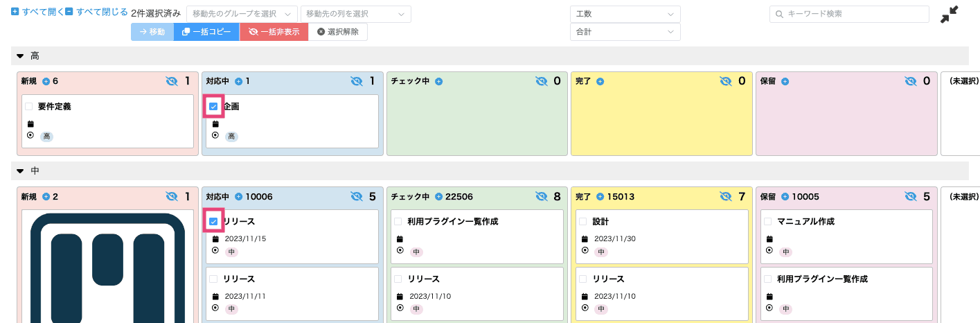The image size is (980, 323).
Task: Check 利用プラグイン一覧作成 checkbox in 保留 column
Action: (x=767, y=279)
